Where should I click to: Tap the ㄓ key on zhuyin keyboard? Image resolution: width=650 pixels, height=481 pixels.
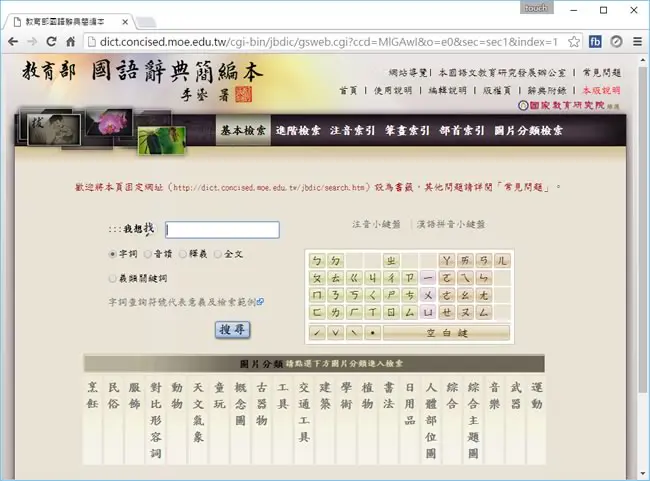(391, 260)
